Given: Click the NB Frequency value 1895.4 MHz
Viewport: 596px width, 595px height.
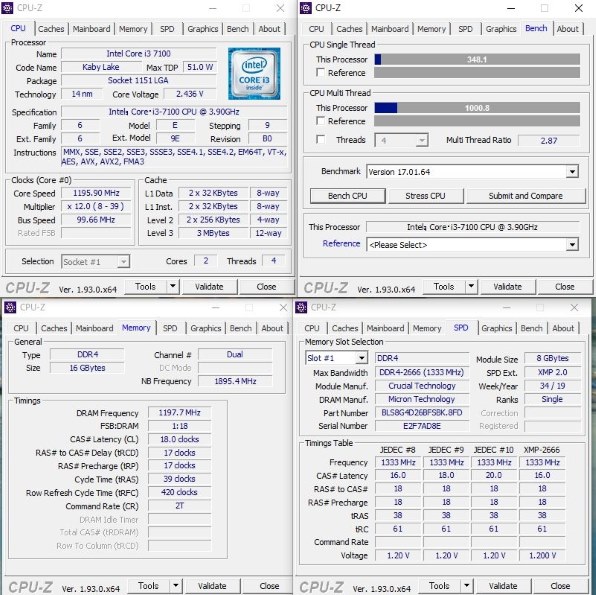Looking at the screenshot, I should pyautogui.click(x=235, y=381).
